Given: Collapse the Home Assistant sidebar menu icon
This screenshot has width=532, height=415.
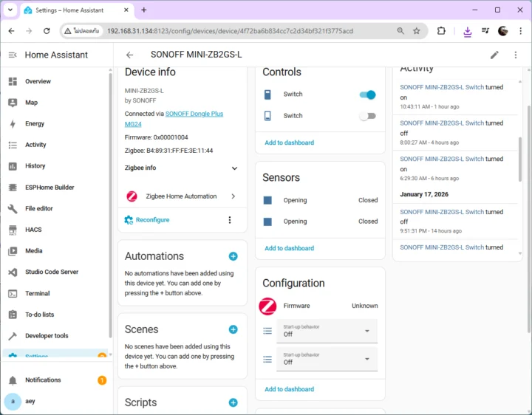Looking at the screenshot, I should pyautogui.click(x=13, y=55).
